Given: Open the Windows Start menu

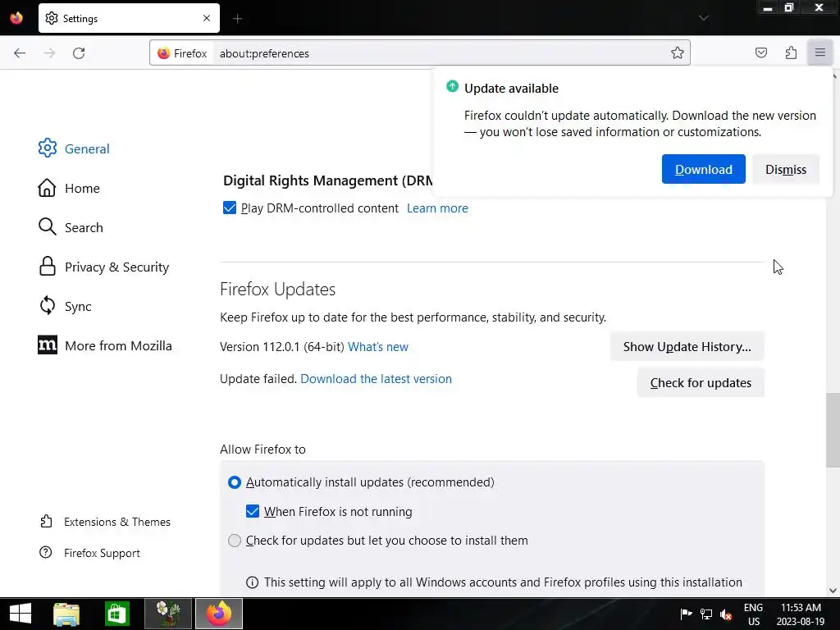Looking at the screenshot, I should coord(21,614).
